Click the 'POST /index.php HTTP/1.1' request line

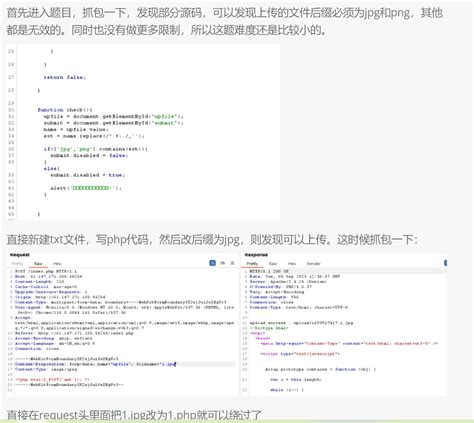[x=46, y=271]
